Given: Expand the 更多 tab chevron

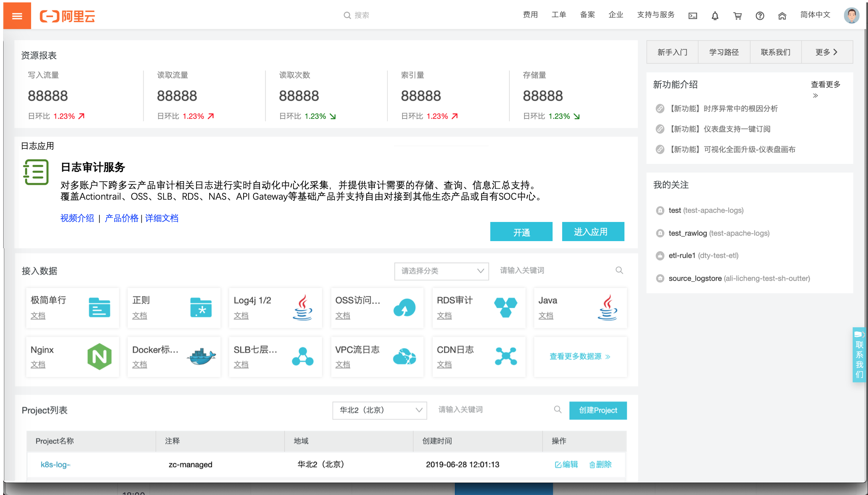Looking at the screenshot, I should [835, 52].
